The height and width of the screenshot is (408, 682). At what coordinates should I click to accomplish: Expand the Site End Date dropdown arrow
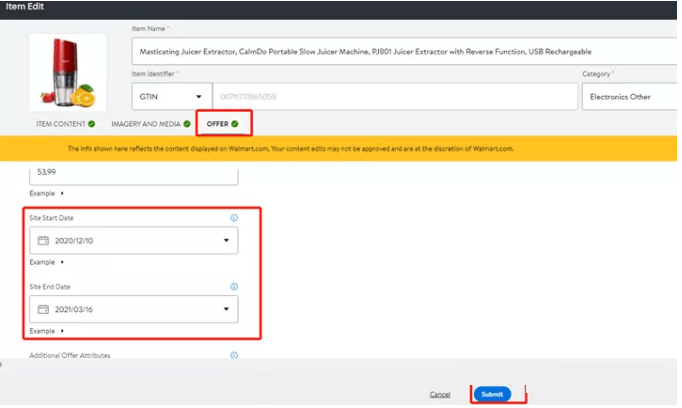pos(226,309)
